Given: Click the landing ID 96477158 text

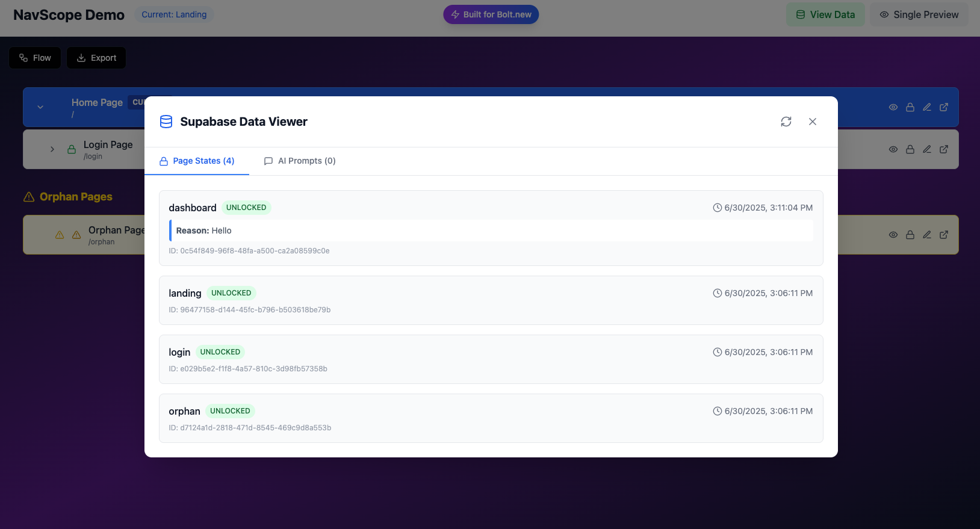Looking at the screenshot, I should point(250,310).
